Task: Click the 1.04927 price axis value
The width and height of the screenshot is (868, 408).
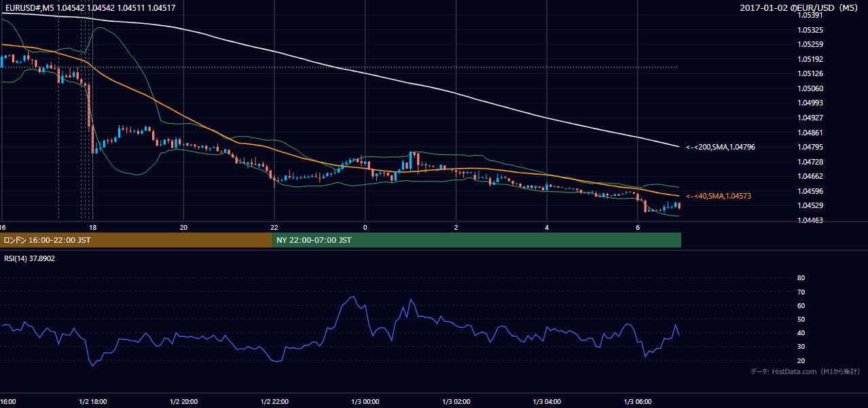Action: (810, 118)
